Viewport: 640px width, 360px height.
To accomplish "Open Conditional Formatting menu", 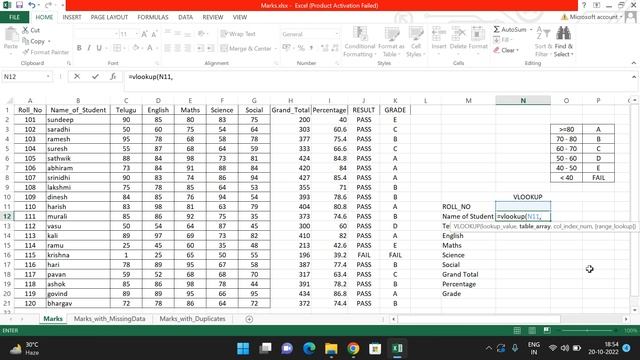I will [360, 42].
